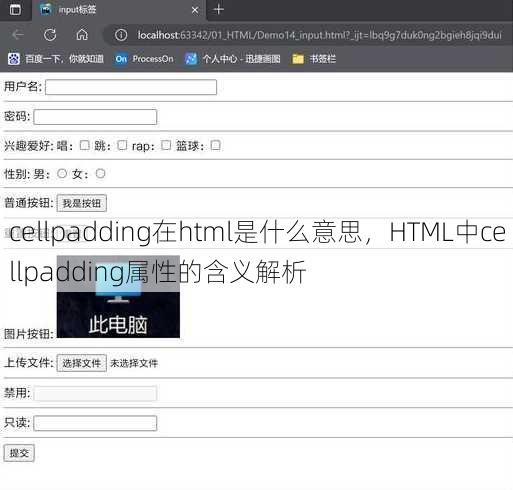Select the 'input标签' browser tab
513x490 pixels.
(119, 10)
